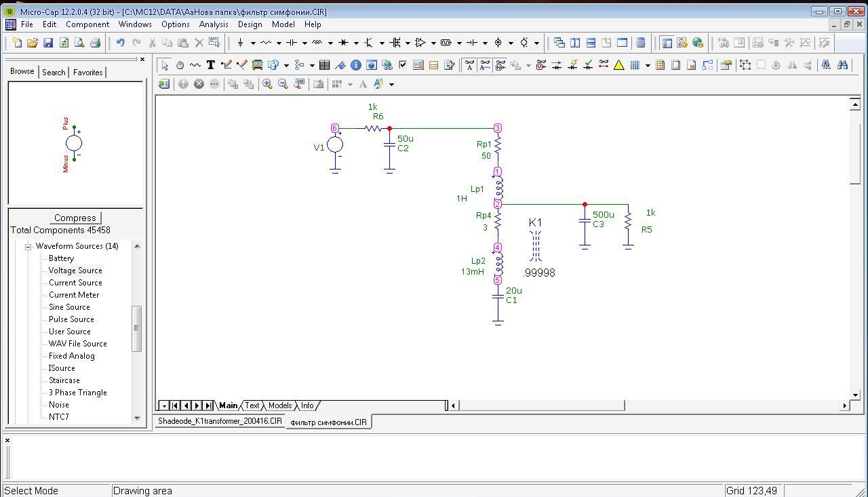Screen dimensions: 868x497
Task: Toggle attribute text display (eyeglasses A~)
Action: (485, 65)
